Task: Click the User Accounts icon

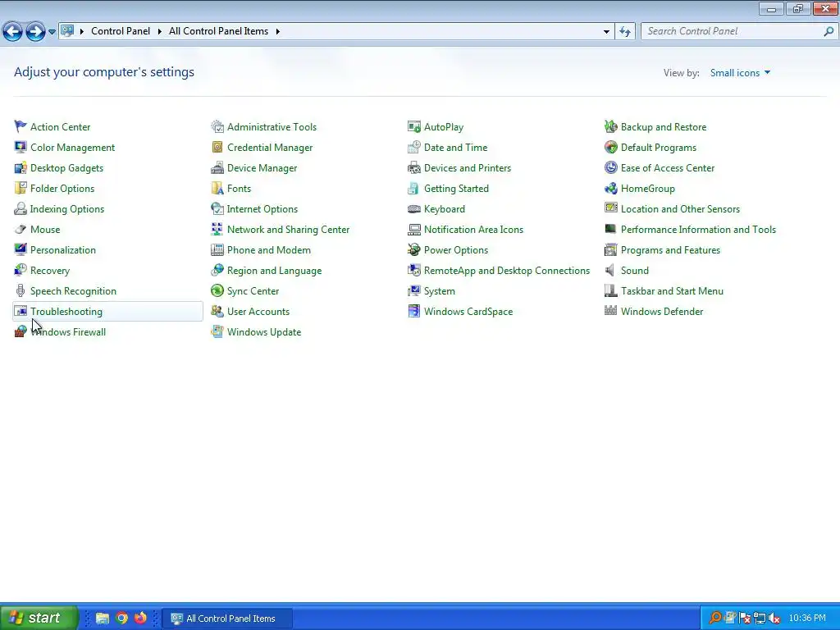Action: coord(217,311)
